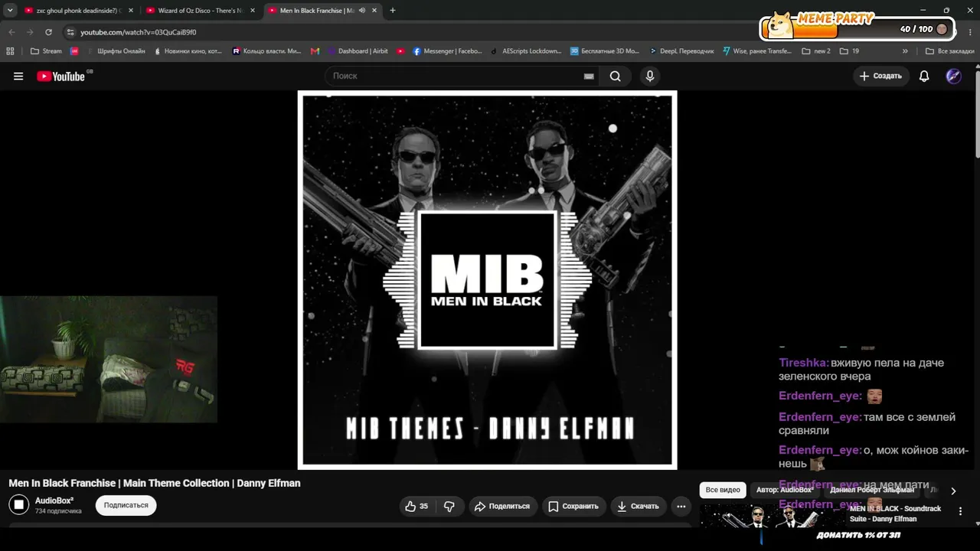
Task: Open the AEScripts Lockdown bookmark
Action: click(526, 51)
